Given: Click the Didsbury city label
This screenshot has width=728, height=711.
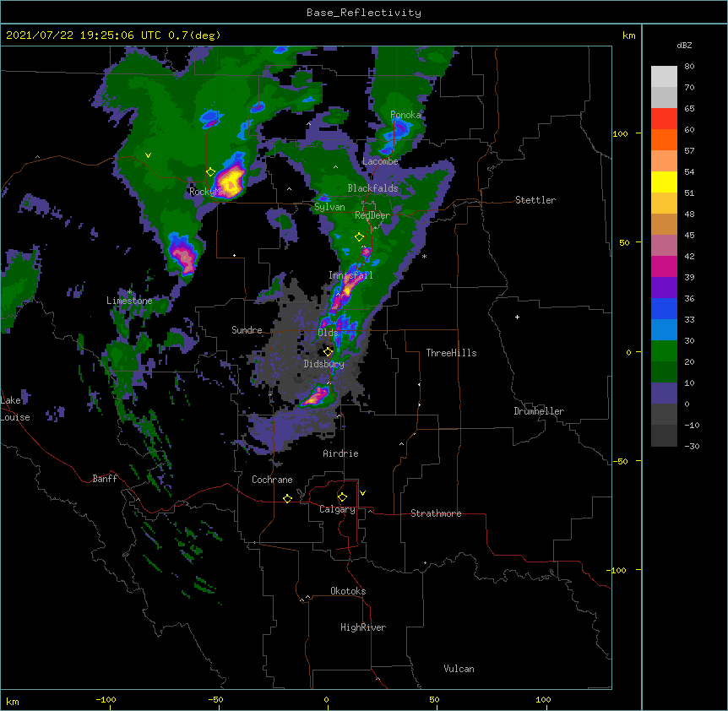Looking at the screenshot, I should [x=323, y=364].
